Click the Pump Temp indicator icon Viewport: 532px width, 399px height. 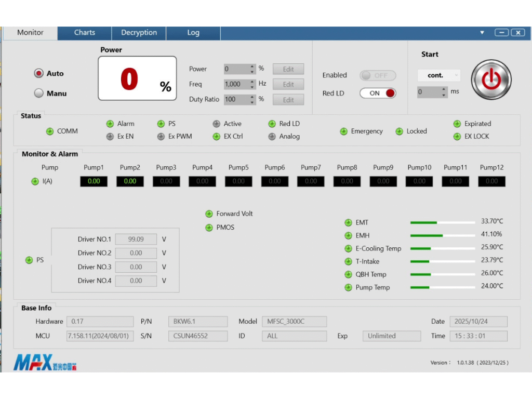(348, 287)
